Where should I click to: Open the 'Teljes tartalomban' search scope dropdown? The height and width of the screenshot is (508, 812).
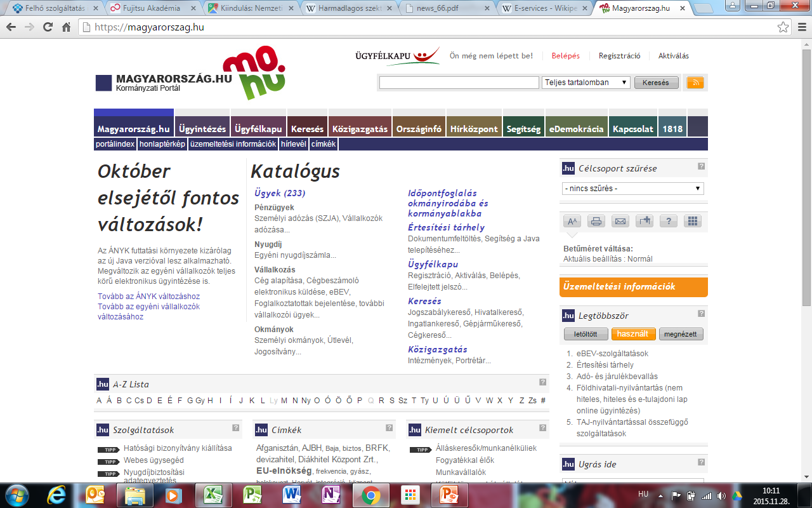tap(586, 83)
